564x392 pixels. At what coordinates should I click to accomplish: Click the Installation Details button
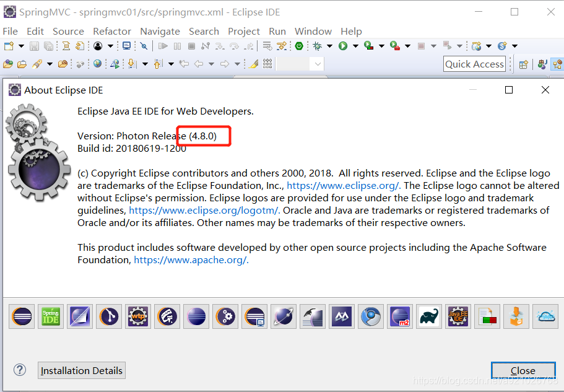click(x=82, y=370)
